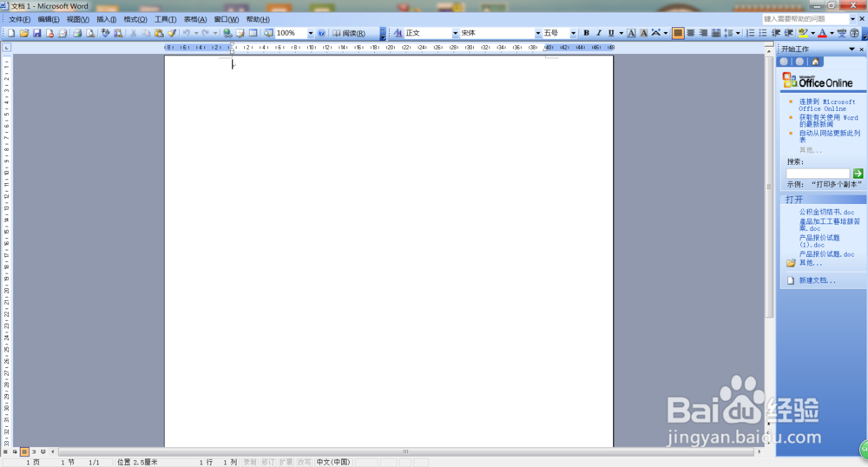Click the Insert Table icon
This screenshot has height=467, width=868.
[x=253, y=33]
